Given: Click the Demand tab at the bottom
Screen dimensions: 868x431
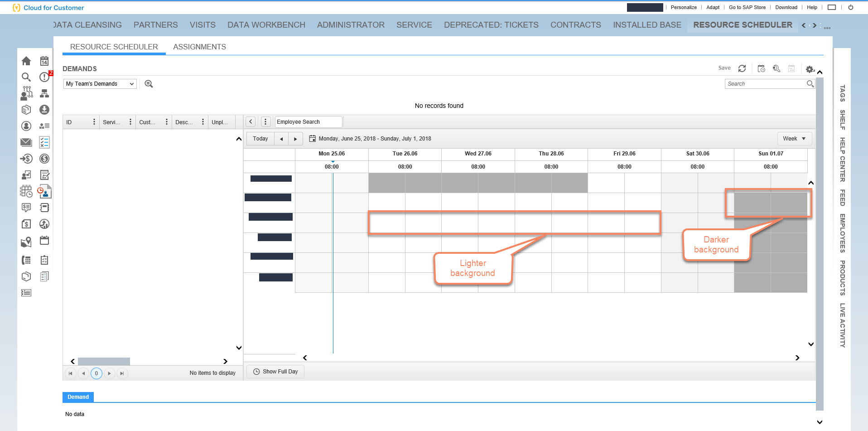Looking at the screenshot, I should pos(78,397).
